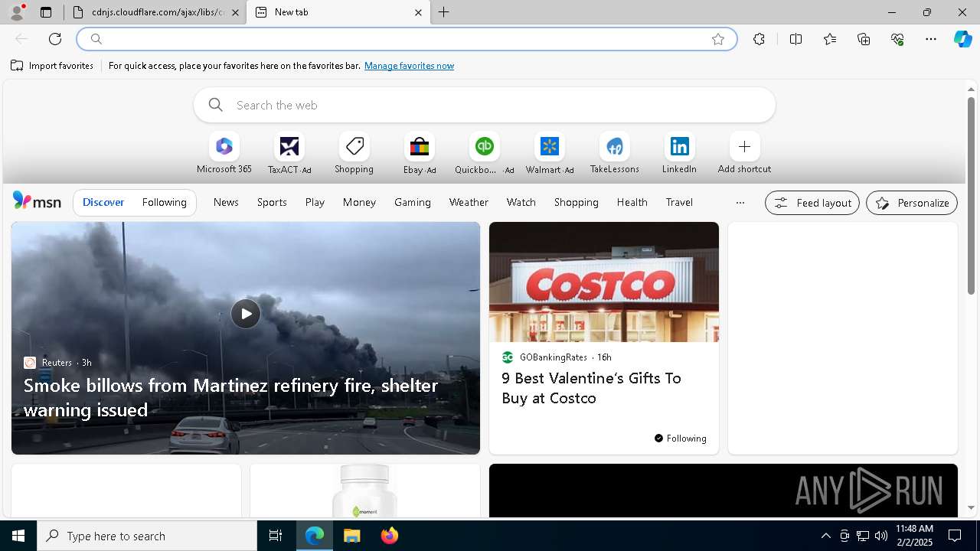
Task: Open the News category
Action: (226, 202)
